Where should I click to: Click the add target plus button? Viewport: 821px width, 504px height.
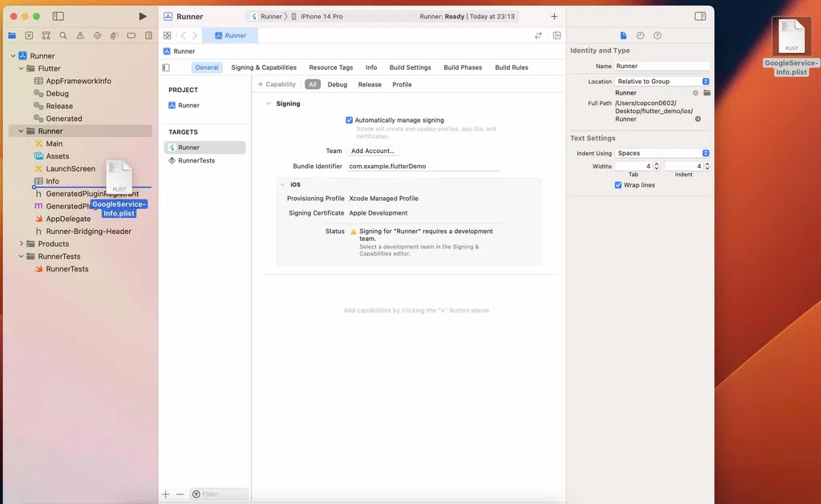coord(165,494)
